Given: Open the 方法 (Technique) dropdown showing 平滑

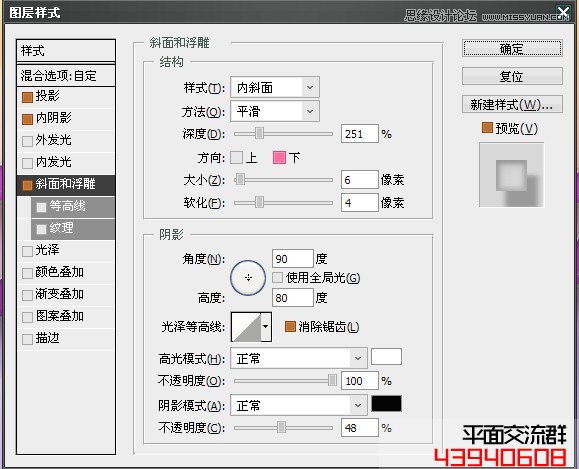Looking at the screenshot, I should click(275, 111).
